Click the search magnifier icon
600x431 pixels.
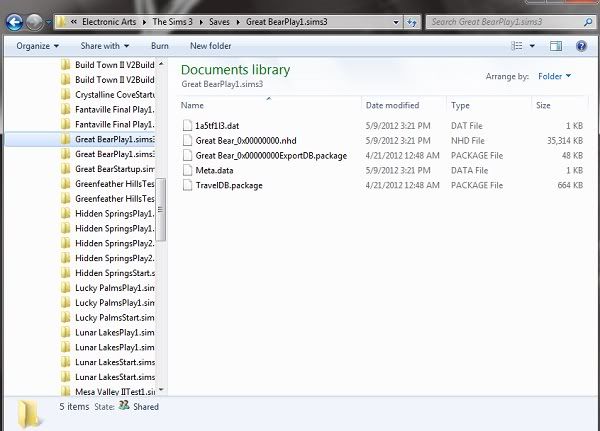coord(588,22)
